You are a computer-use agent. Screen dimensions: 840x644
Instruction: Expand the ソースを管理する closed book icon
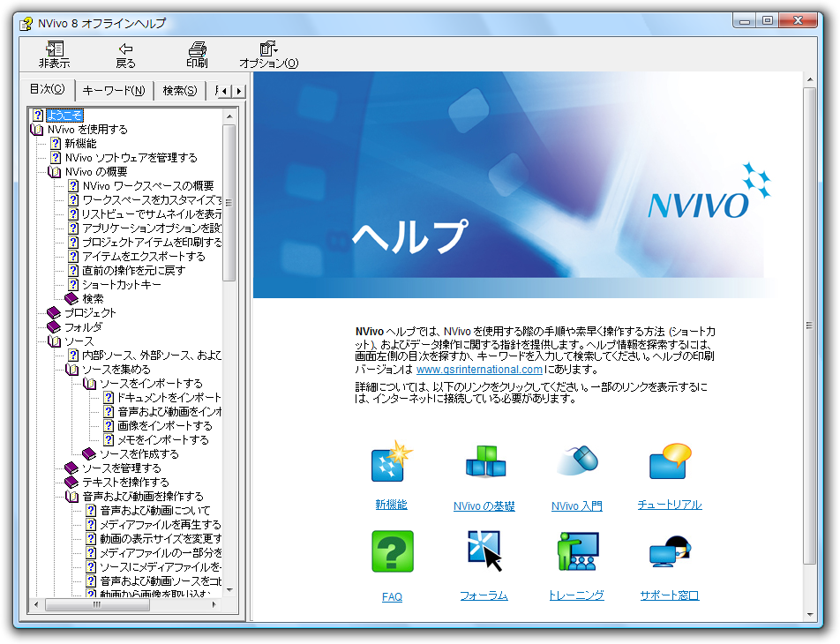[x=71, y=468]
